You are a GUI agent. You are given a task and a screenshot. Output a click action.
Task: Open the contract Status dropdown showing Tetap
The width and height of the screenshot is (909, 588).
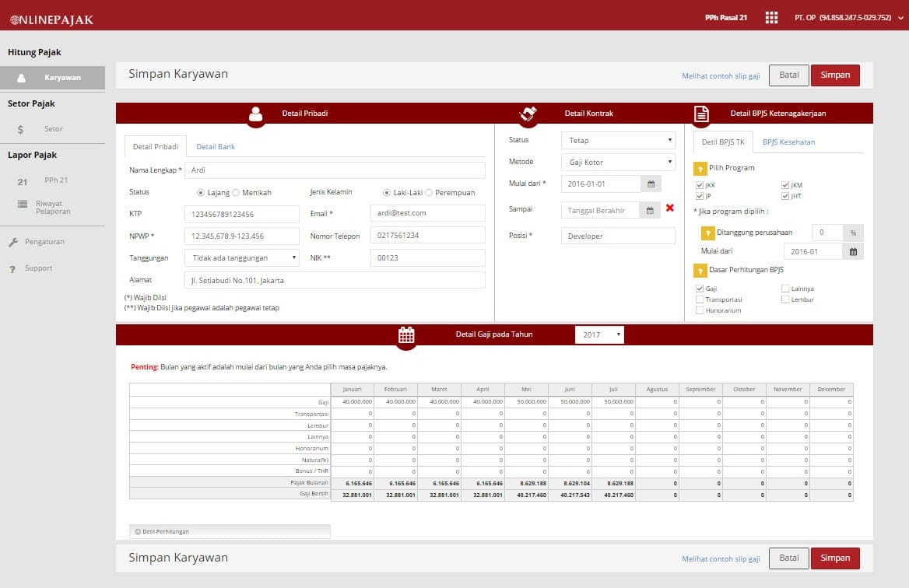(x=618, y=141)
